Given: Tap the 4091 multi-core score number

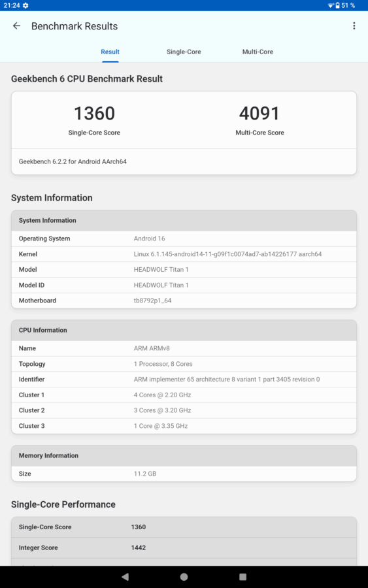Looking at the screenshot, I should 259,113.
